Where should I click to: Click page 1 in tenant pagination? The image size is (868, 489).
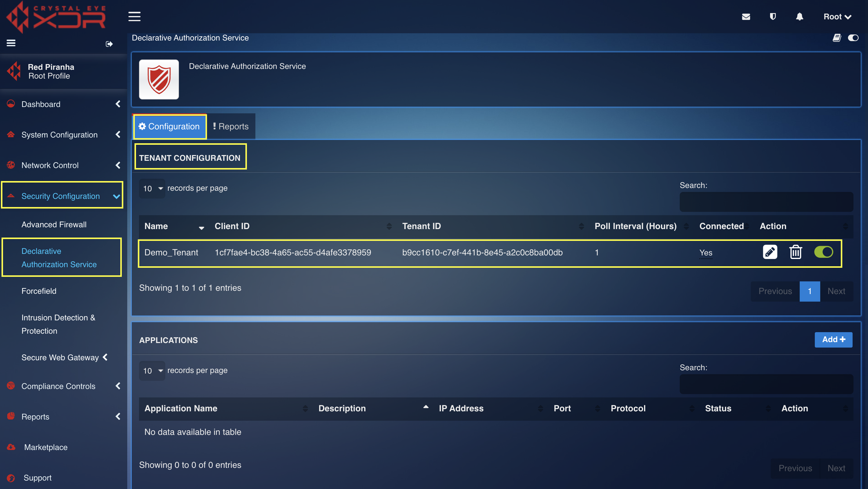pyautogui.click(x=810, y=291)
